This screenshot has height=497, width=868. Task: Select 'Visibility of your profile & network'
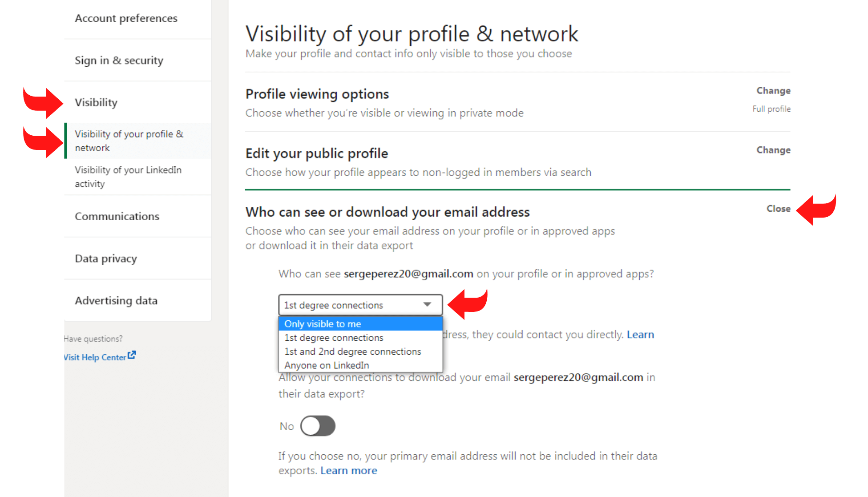tap(129, 141)
